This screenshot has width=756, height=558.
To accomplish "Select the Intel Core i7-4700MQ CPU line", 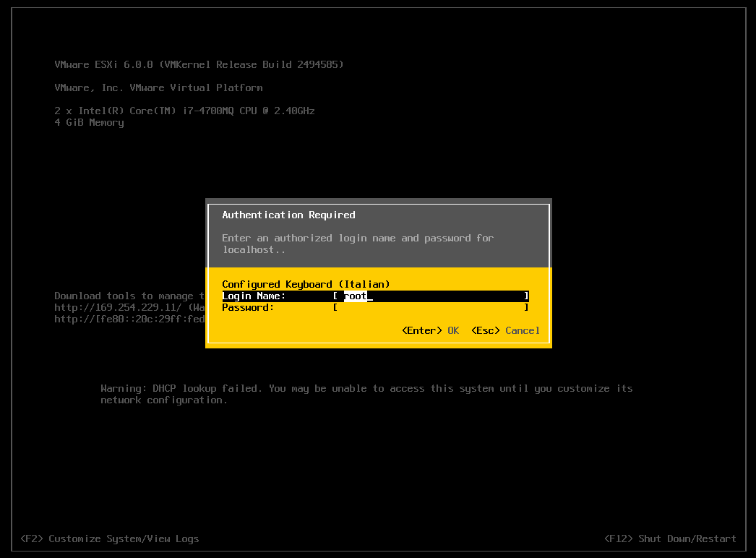I will click(x=184, y=111).
